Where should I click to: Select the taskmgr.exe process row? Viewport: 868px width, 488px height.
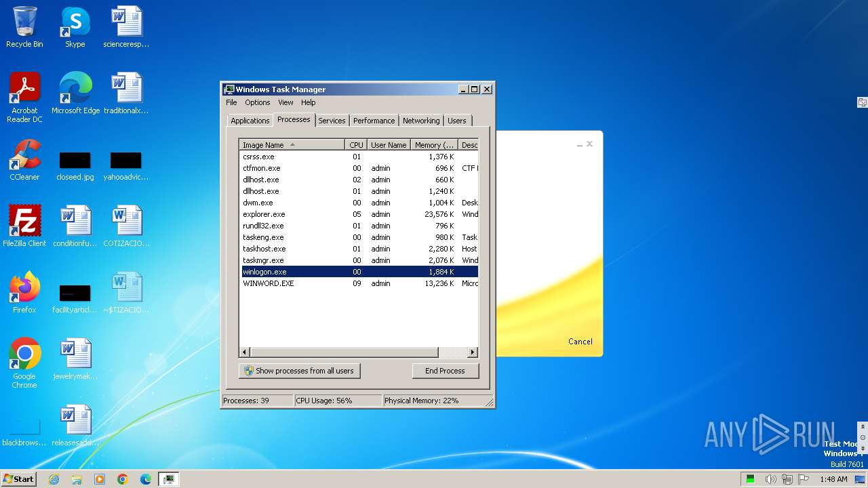click(359, 260)
